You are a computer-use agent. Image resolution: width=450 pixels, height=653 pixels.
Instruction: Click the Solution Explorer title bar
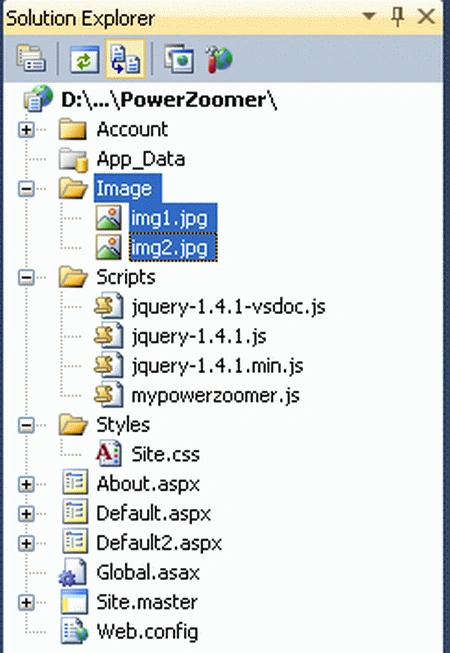(225, 17)
